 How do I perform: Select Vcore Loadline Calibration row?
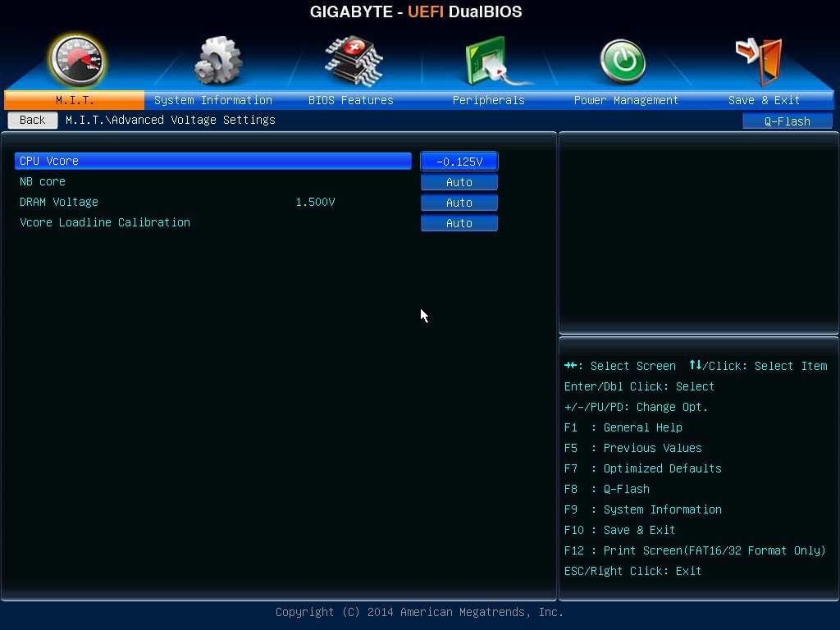pos(213,222)
